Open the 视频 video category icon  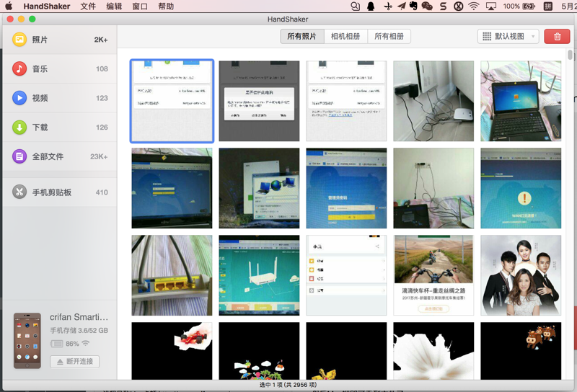(19, 98)
